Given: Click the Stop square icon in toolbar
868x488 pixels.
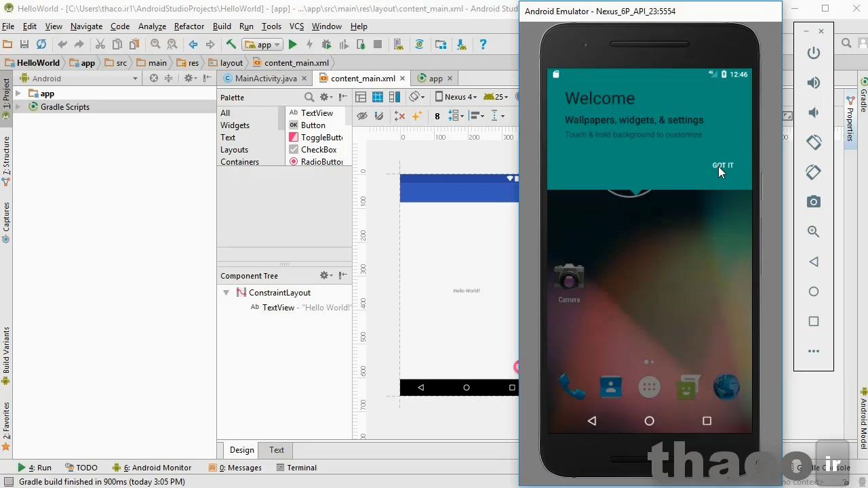Looking at the screenshot, I should [378, 44].
